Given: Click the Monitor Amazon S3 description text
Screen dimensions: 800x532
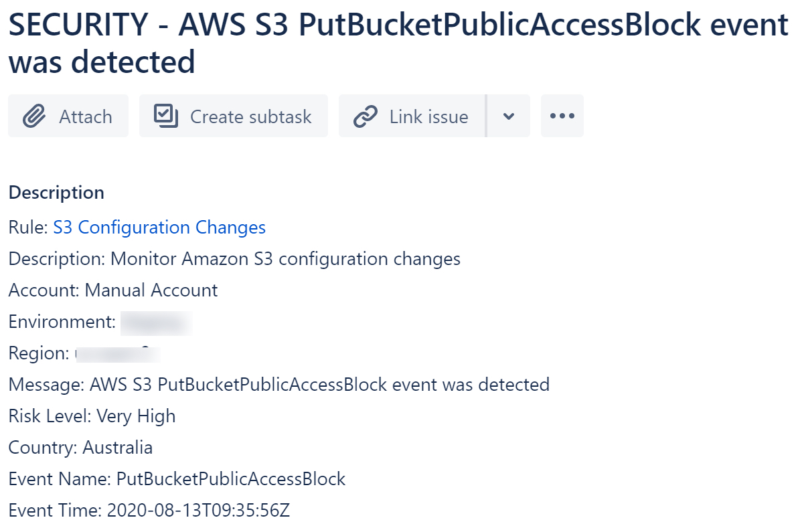Looking at the screenshot, I should click(234, 259).
